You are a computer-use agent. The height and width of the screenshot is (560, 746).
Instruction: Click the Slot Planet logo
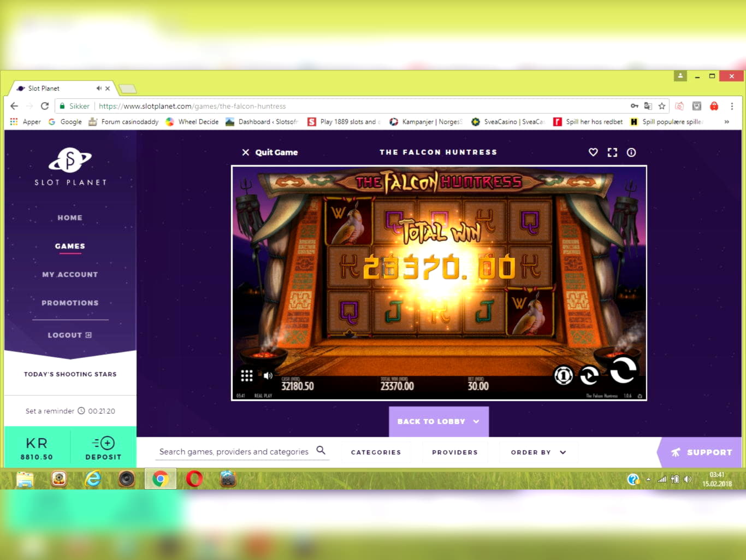click(x=70, y=167)
